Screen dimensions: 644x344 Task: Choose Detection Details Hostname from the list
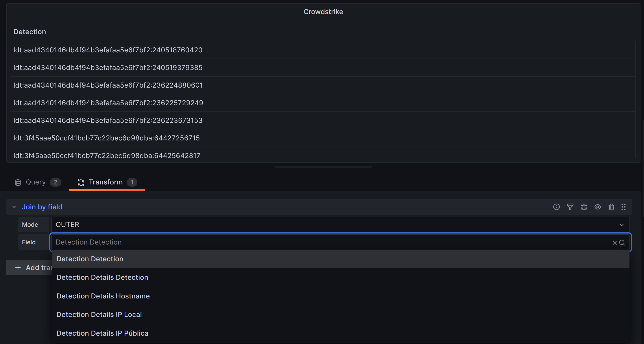pyautogui.click(x=103, y=296)
